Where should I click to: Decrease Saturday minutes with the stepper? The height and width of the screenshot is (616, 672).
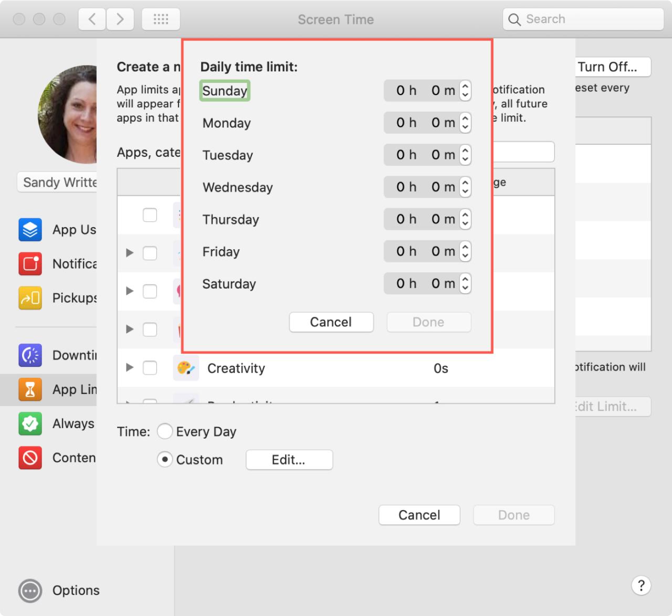click(466, 286)
